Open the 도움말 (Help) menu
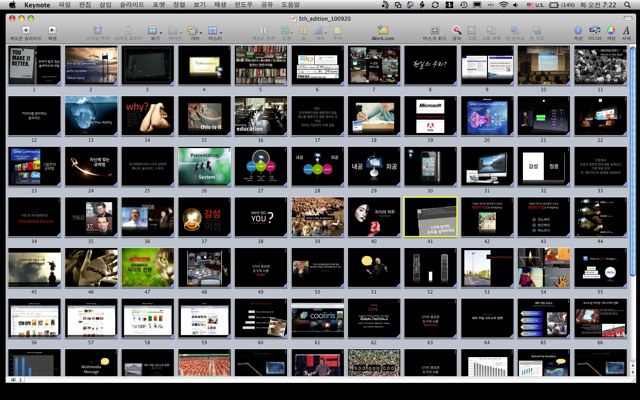The image size is (640, 400). point(290,5)
